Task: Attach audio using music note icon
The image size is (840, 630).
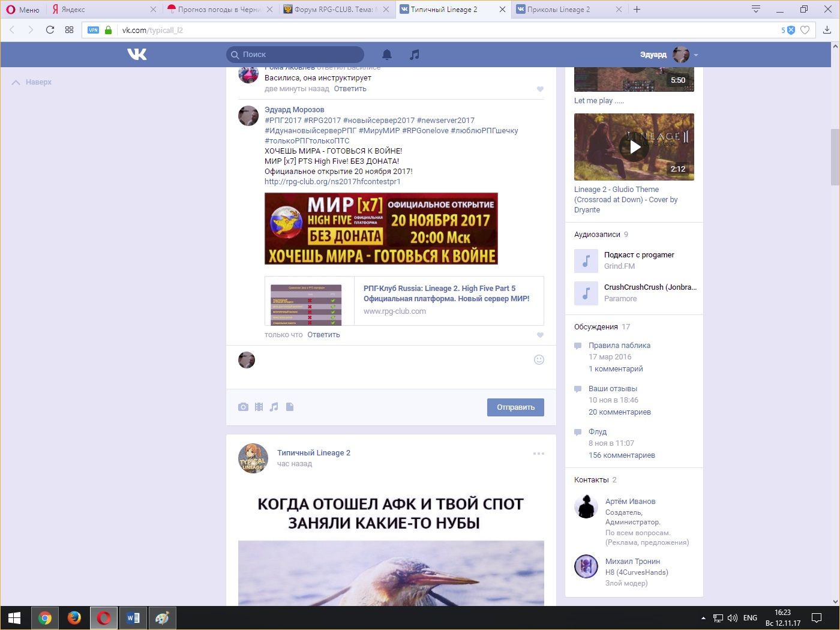Action: (x=274, y=407)
